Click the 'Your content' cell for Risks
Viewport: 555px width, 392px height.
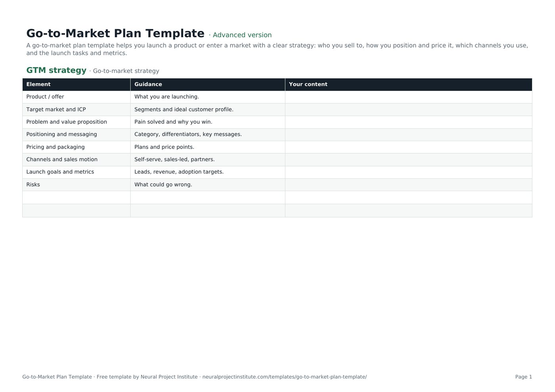(408, 185)
